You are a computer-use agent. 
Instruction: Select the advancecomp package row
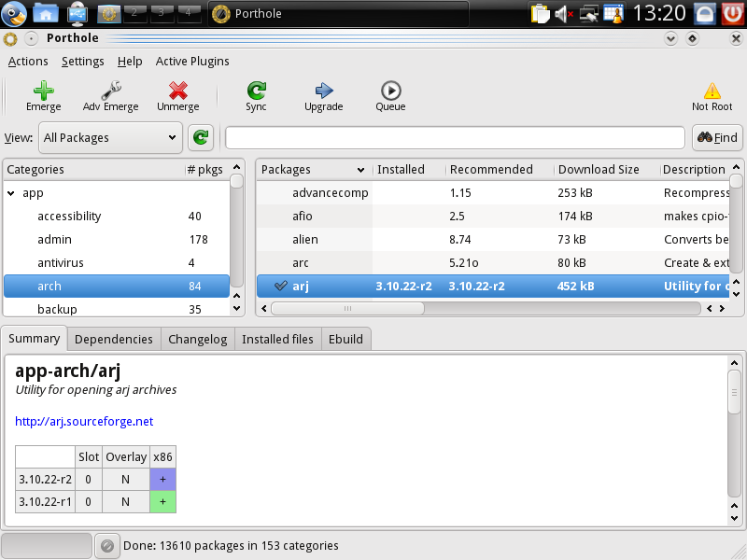click(493, 193)
